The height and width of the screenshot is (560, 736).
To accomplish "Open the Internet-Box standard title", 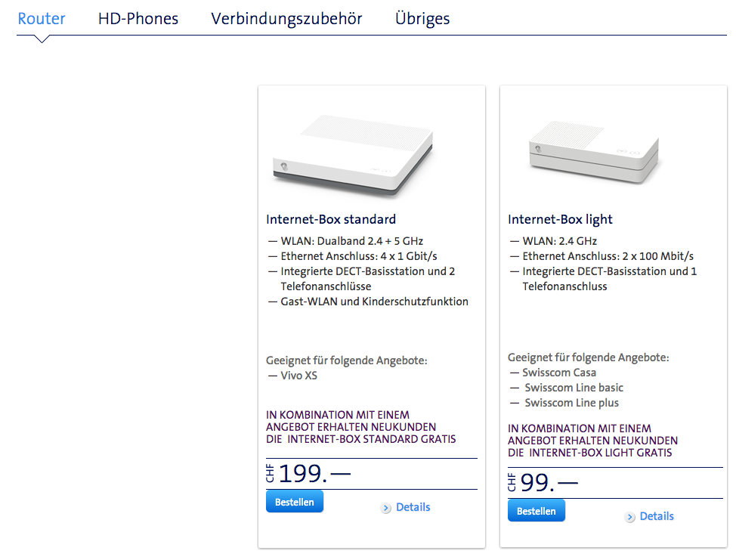I will [x=331, y=219].
